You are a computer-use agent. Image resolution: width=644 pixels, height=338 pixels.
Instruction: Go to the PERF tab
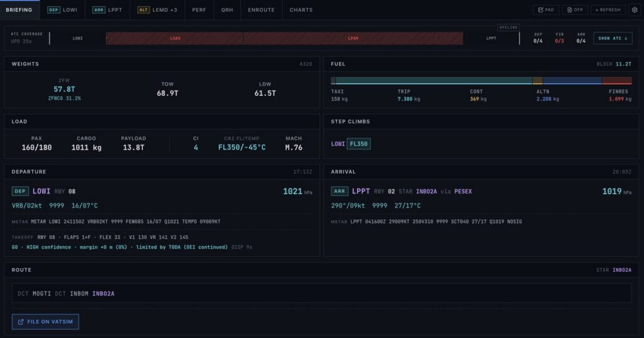click(x=199, y=10)
